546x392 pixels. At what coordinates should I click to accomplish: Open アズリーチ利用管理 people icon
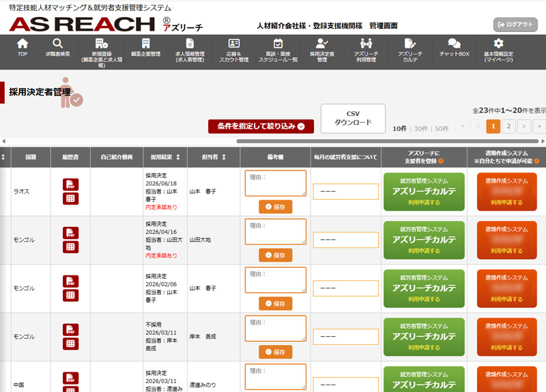tap(366, 44)
